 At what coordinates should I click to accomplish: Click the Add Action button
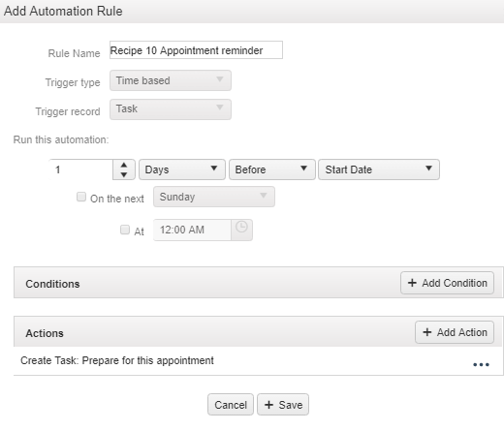click(455, 332)
